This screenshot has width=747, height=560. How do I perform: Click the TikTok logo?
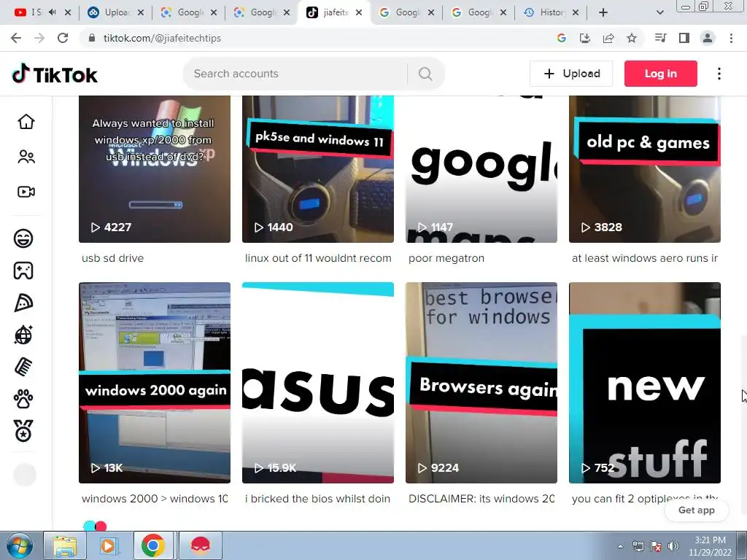55,74
